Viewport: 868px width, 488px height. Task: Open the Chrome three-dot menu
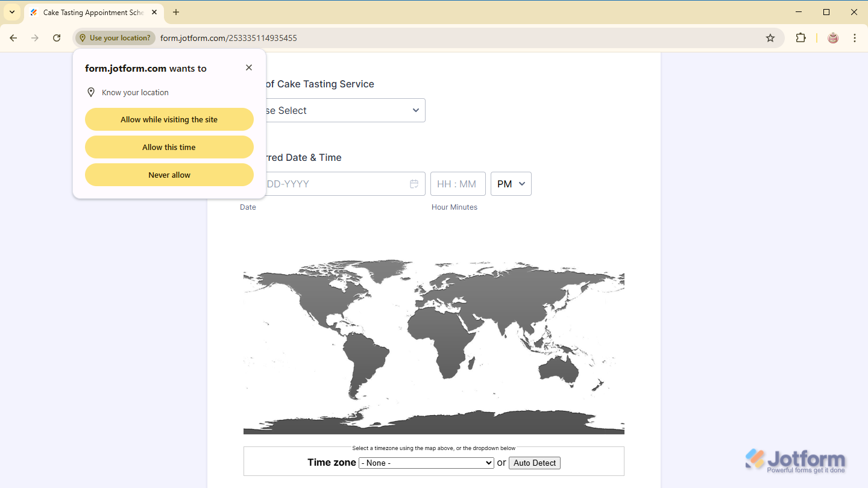[x=855, y=37]
